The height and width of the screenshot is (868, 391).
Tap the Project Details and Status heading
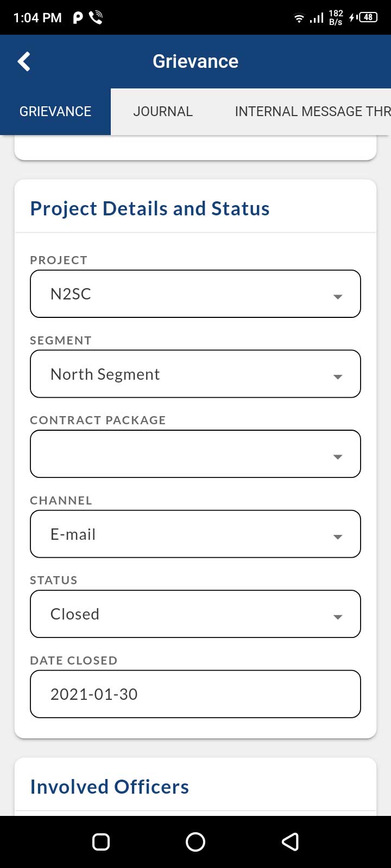[150, 208]
